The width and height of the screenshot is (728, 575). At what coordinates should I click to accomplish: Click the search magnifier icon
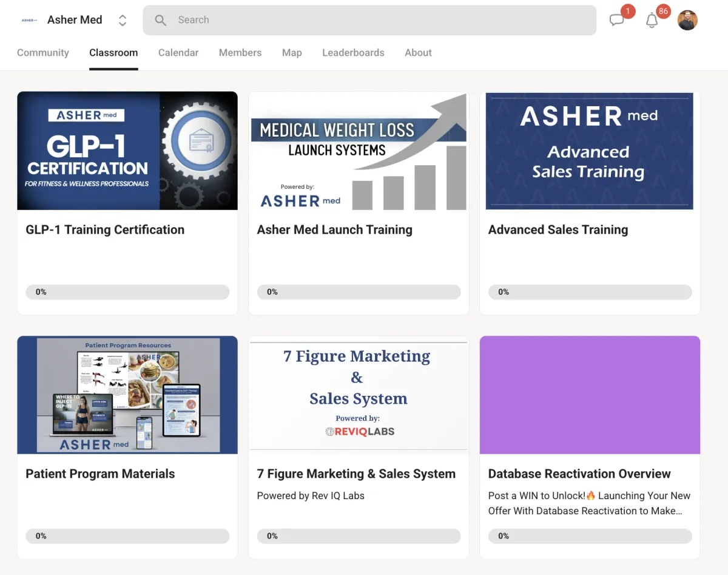[x=161, y=20]
